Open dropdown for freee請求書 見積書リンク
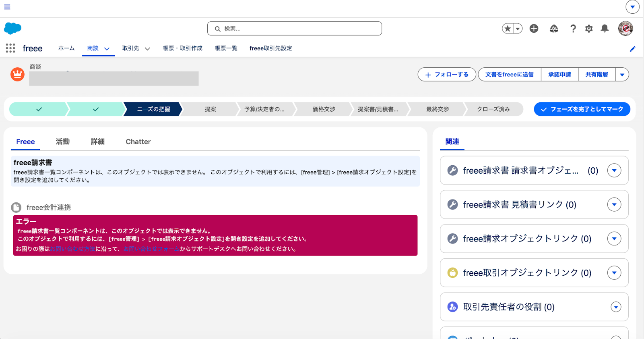This screenshot has width=644, height=339. pos(614,204)
